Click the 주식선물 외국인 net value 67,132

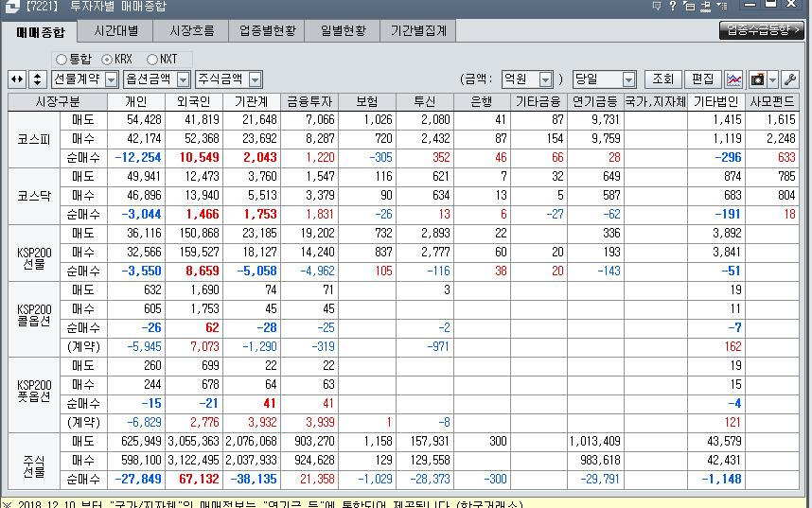(x=200, y=479)
